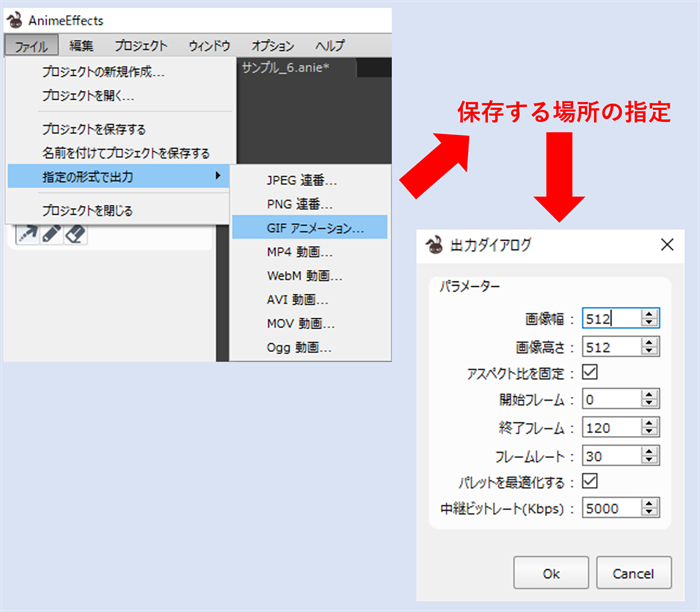Click the Cancel button
This screenshot has width=700, height=612.
(633, 573)
